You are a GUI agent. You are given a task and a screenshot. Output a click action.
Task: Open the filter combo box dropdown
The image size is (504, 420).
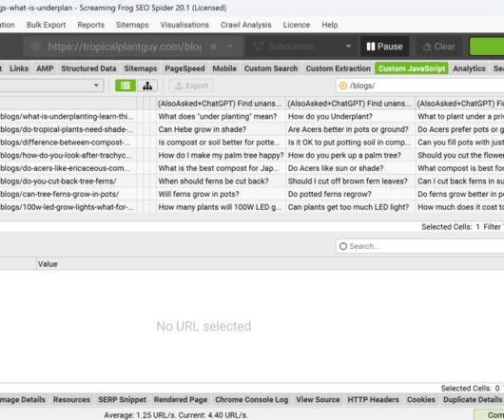96,86
